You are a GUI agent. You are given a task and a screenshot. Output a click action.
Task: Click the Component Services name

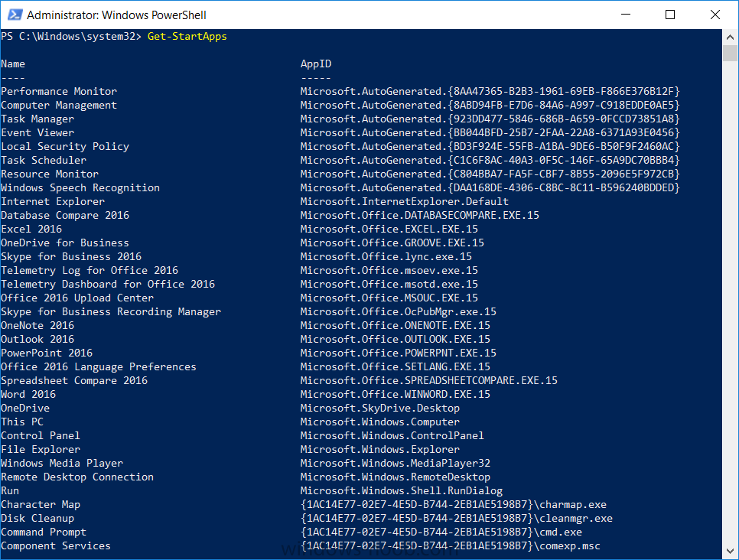56,546
